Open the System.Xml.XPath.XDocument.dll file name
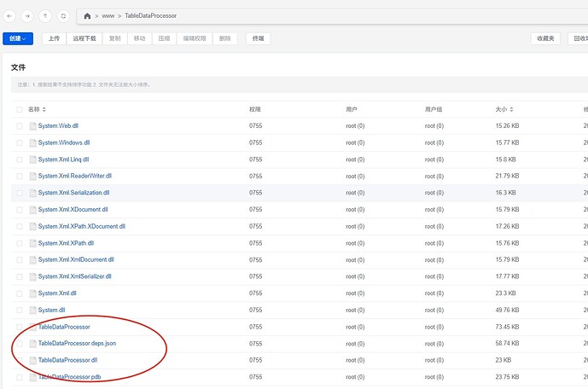 (82, 226)
